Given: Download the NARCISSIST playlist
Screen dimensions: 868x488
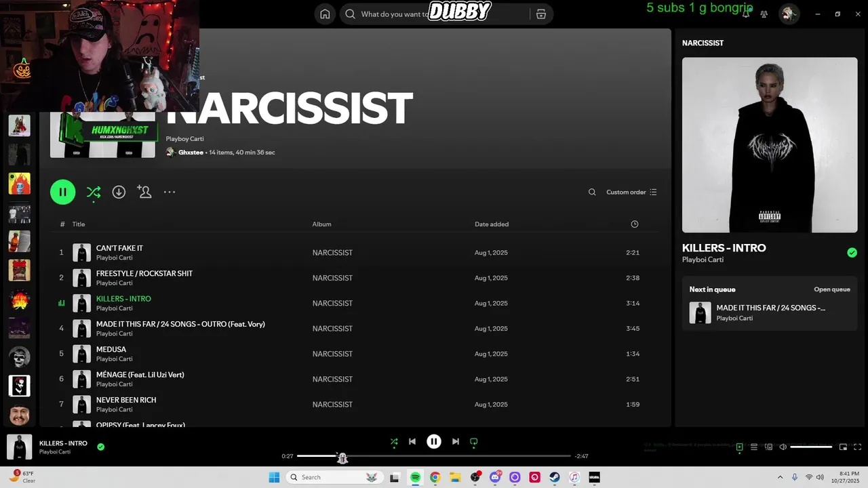Looking at the screenshot, I should 119,192.
